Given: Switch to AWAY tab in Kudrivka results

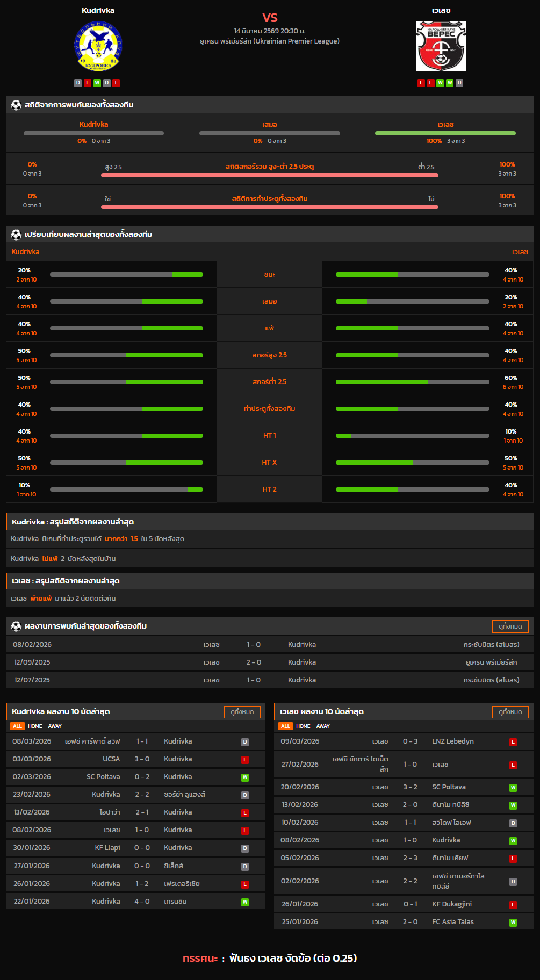Looking at the screenshot, I should pos(55,726).
